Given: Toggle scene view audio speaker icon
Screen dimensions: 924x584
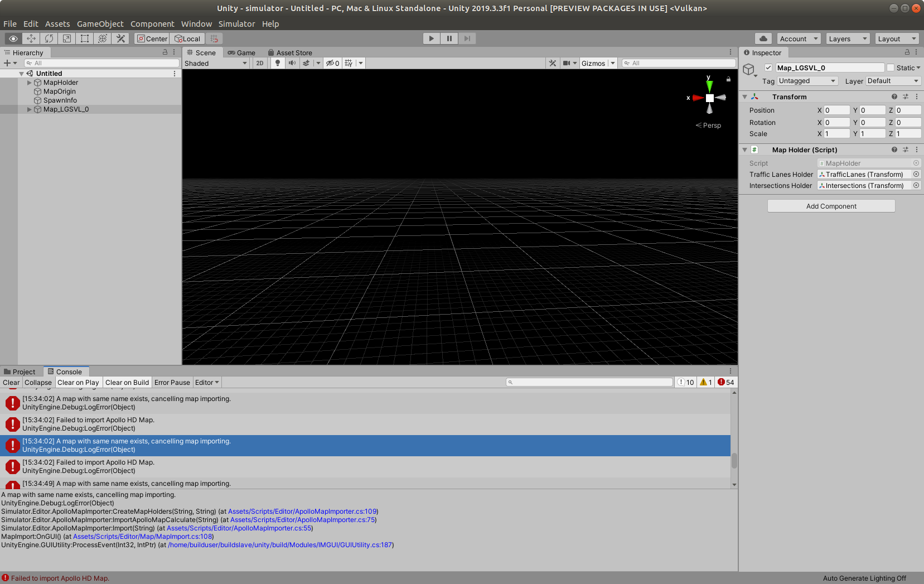Looking at the screenshot, I should 292,62.
